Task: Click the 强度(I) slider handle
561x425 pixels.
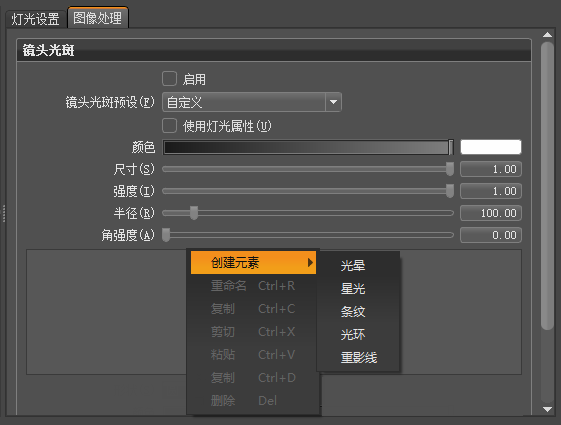Action: point(450,191)
